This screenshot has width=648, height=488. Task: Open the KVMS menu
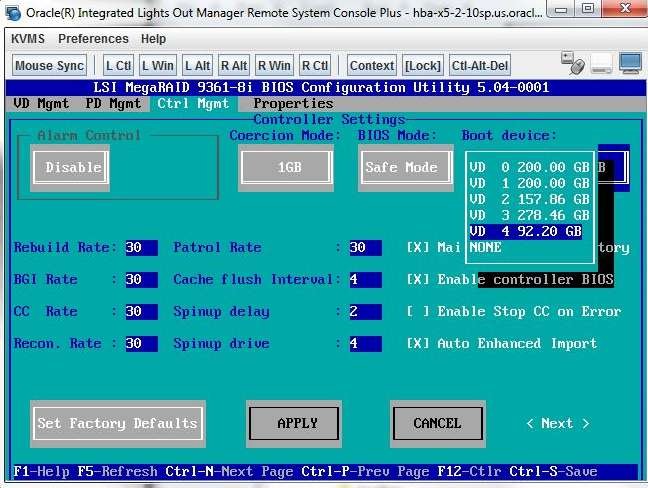28,39
